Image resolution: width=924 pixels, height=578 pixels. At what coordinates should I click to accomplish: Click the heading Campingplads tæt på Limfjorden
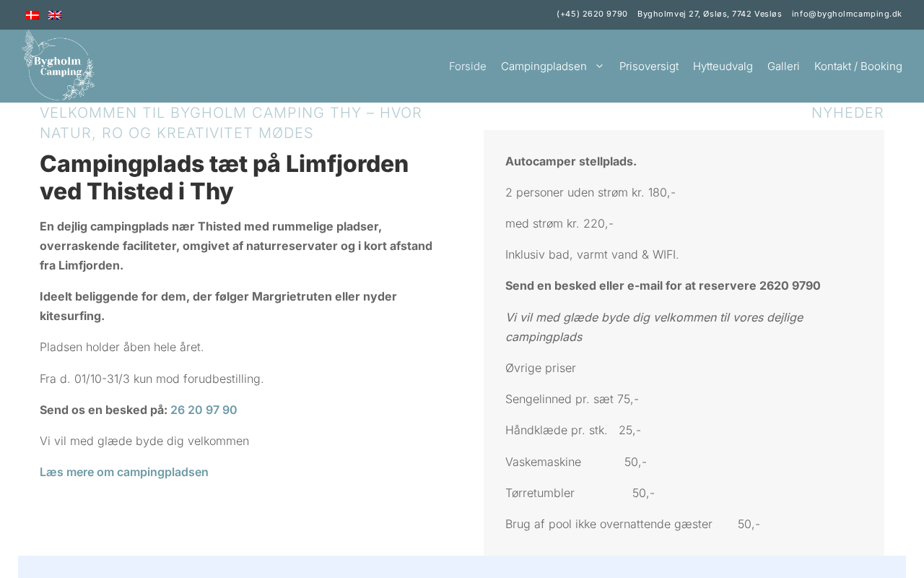point(224,178)
